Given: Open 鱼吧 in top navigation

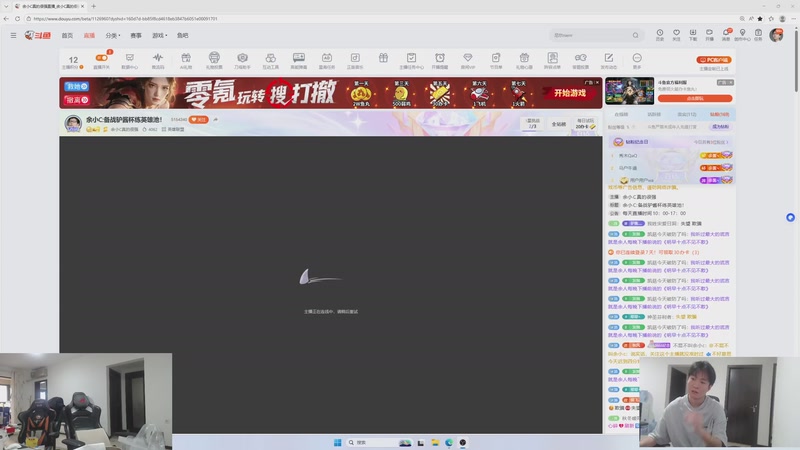Looking at the screenshot, I should coord(182,36).
